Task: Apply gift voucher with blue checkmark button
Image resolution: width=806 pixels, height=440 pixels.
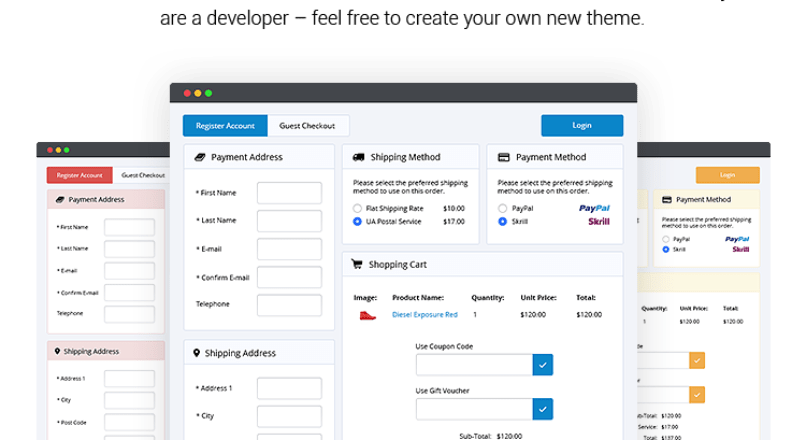Action: (x=542, y=409)
